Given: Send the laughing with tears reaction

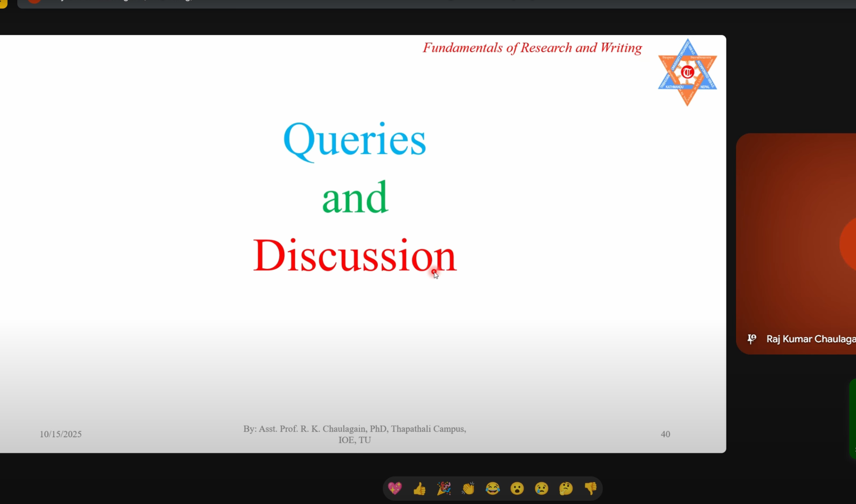Looking at the screenshot, I should click(493, 488).
